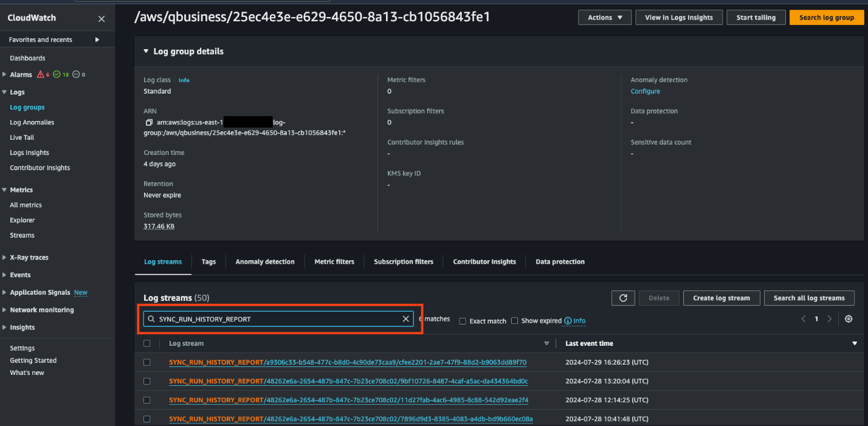This screenshot has height=426, width=868.
Task: Go to next page of log streams
Action: coord(829,319)
